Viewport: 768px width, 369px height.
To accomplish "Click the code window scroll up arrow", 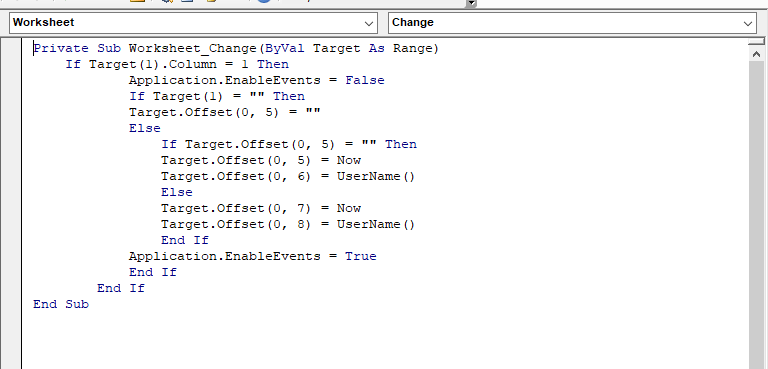I will tap(756, 54).
